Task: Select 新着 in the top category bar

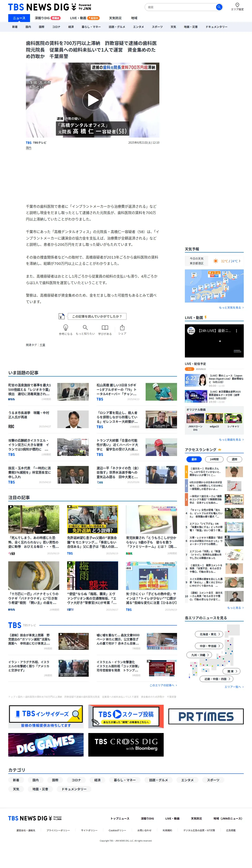Action: click(x=15, y=27)
